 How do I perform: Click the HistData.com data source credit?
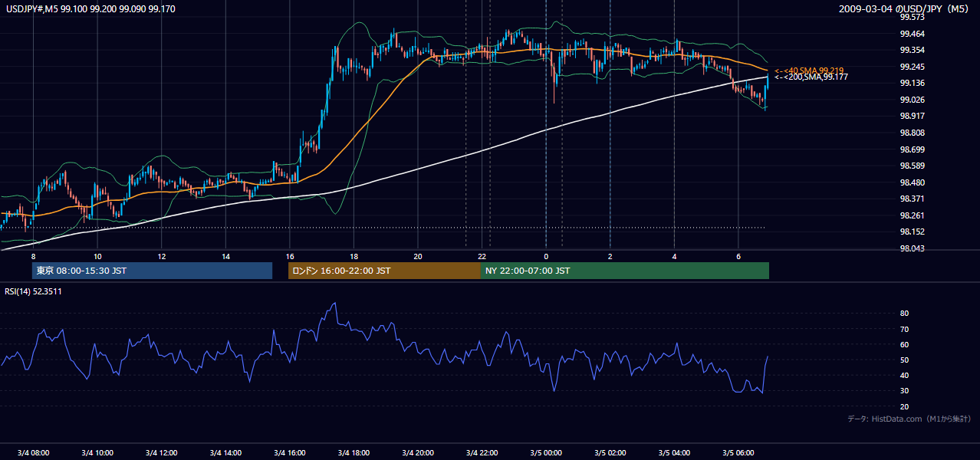(x=909, y=419)
